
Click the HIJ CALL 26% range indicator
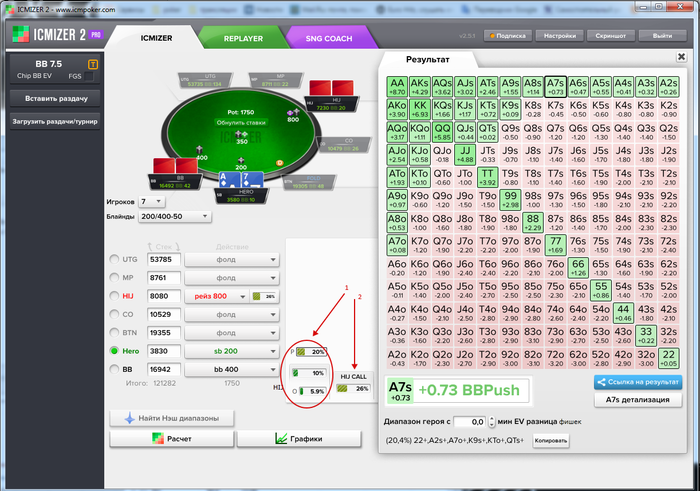pyautogui.click(x=353, y=388)
